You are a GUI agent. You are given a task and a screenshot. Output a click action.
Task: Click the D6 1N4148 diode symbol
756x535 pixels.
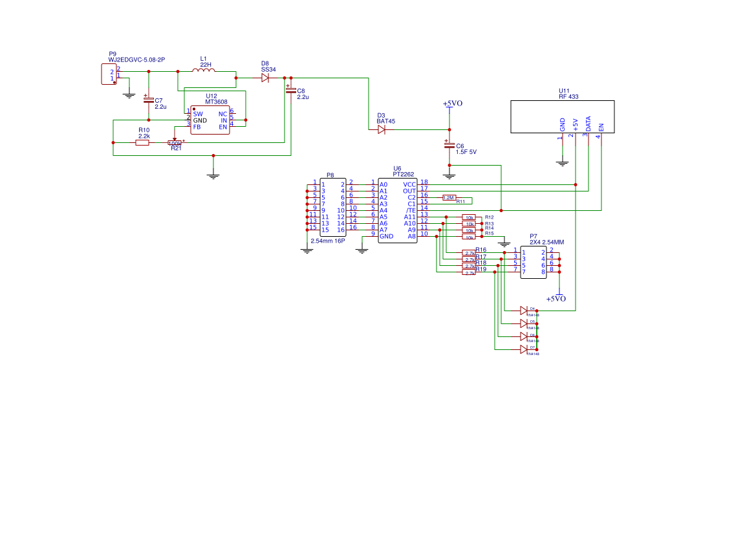click(524, 337)
